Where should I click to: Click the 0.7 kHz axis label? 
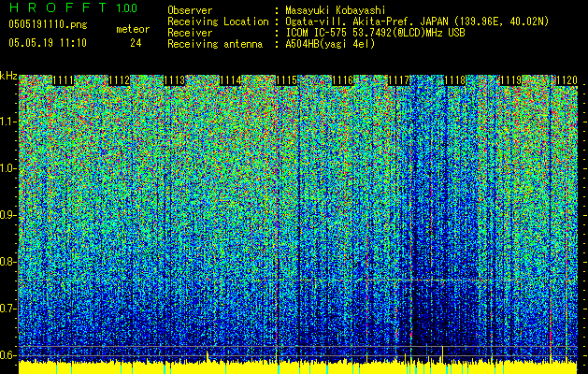tap(8, 309)
